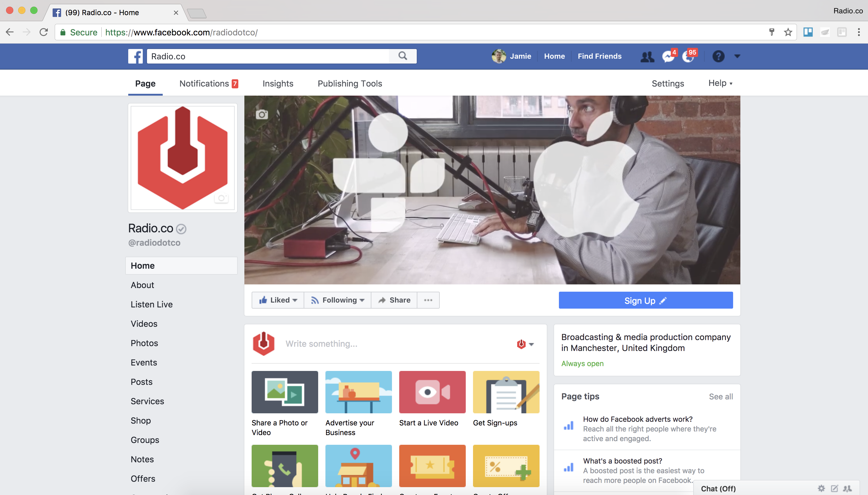The width and height of the screenshot is (868, 495).
Task: Click the Start a Live Video icon
Action: coord(432,392)
